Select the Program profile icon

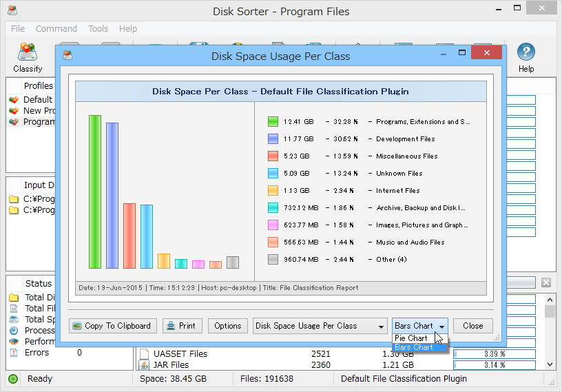click(x=14, y=122)
